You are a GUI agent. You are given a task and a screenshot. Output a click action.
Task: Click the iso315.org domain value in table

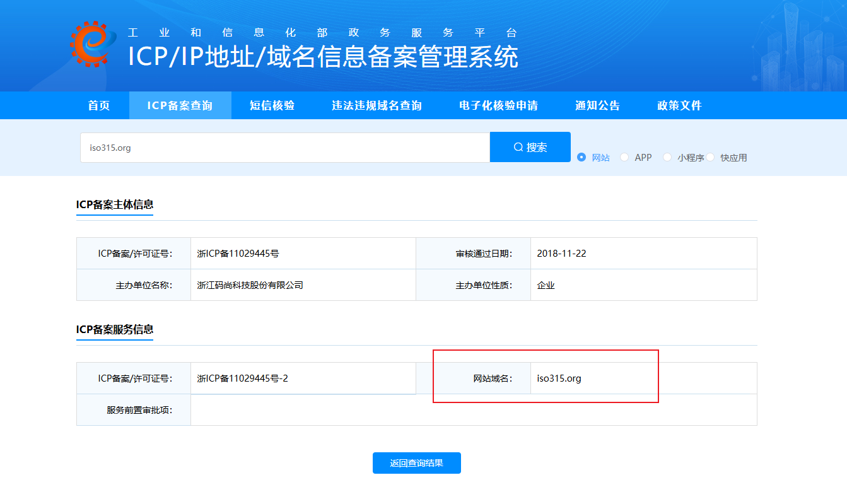559,378
